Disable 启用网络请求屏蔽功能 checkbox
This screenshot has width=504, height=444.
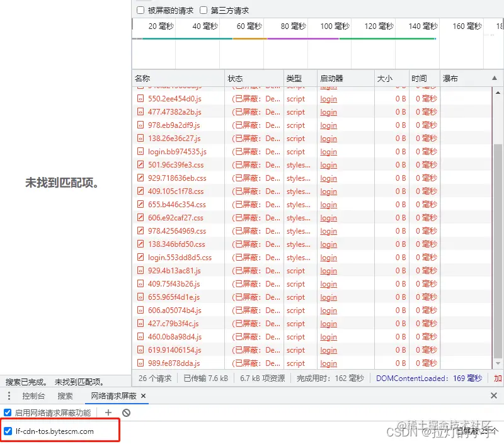[8, 413]
